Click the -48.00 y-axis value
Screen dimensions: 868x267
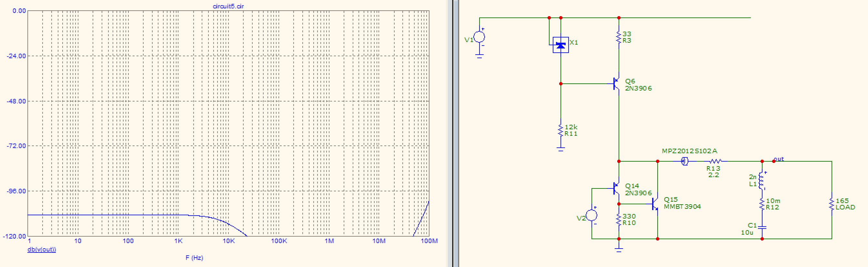tap(16, 101)
